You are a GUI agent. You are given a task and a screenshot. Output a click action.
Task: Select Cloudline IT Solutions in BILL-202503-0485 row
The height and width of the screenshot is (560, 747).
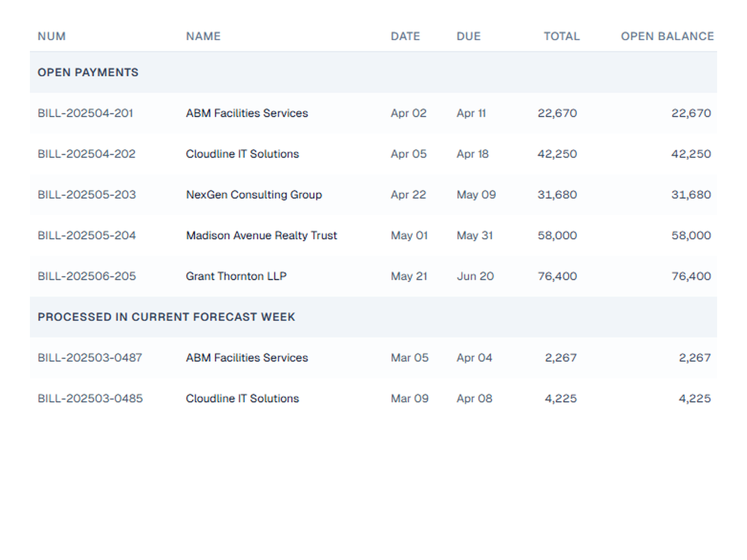pyautogui.click(x=242, y=399)
